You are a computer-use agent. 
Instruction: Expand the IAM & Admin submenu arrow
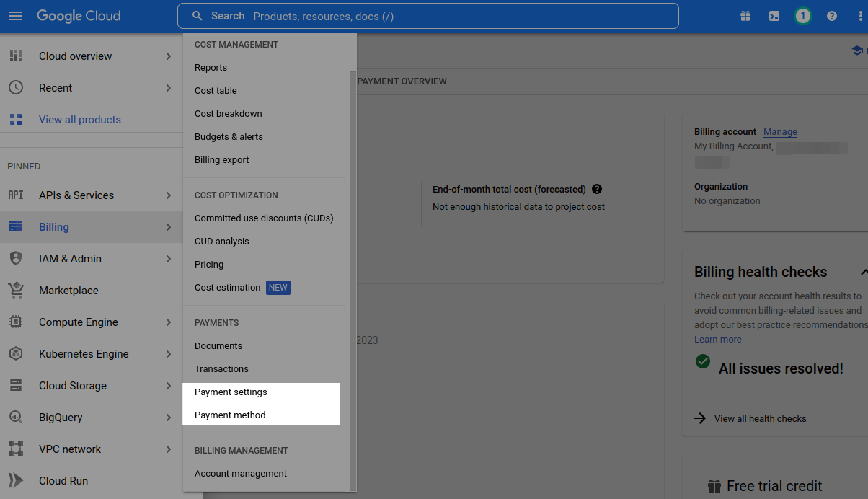[169, 259]
